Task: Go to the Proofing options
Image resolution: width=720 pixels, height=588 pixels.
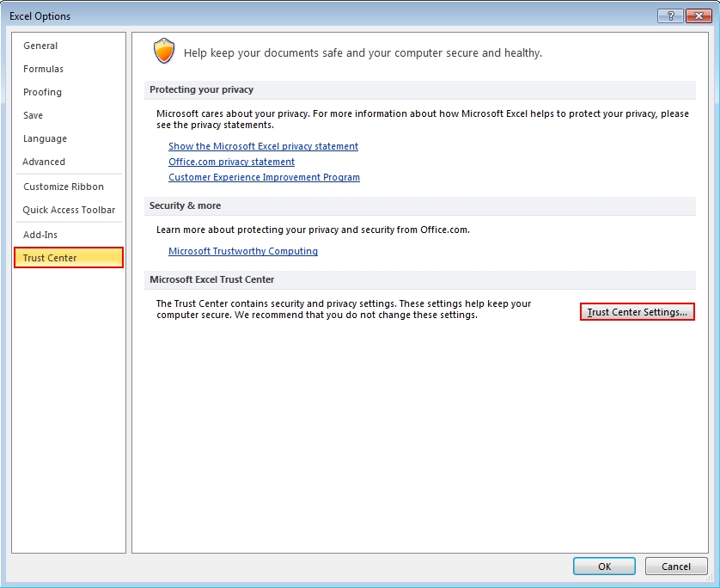Action: [x=42, y=92]
